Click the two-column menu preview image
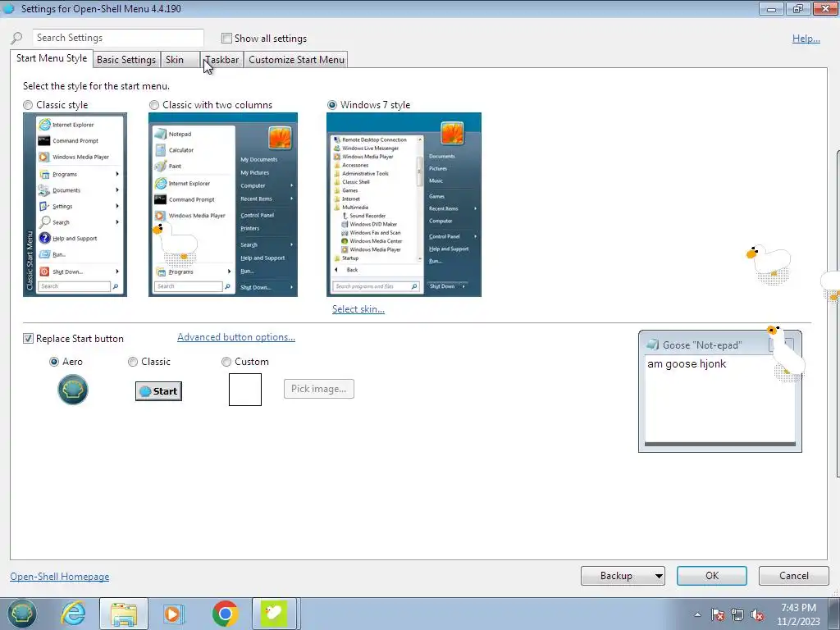840x630 pixels. [223, 204]
